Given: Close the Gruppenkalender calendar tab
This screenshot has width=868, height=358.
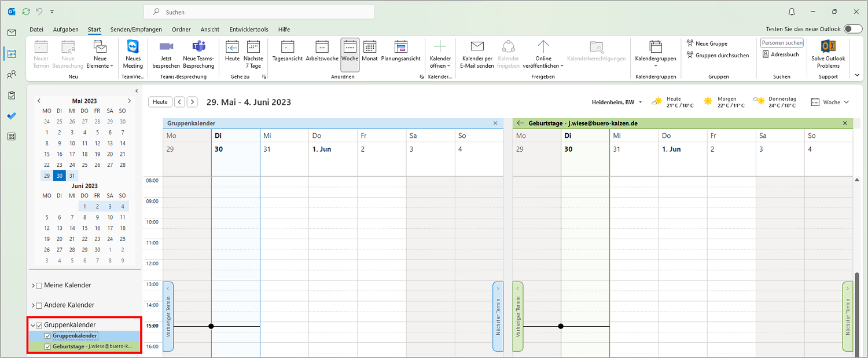Looking at the screenshot, I should click(495, 123).
